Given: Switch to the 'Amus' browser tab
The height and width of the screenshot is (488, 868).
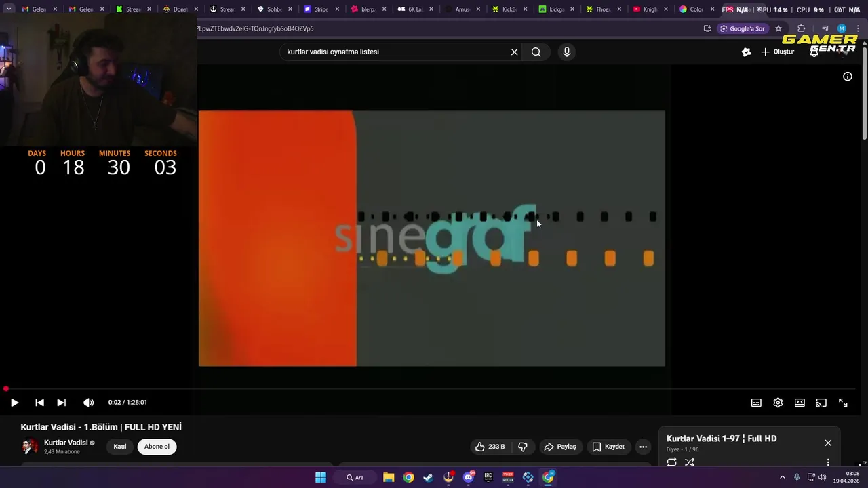Looking at the screenshot, I should pos(460,9).
